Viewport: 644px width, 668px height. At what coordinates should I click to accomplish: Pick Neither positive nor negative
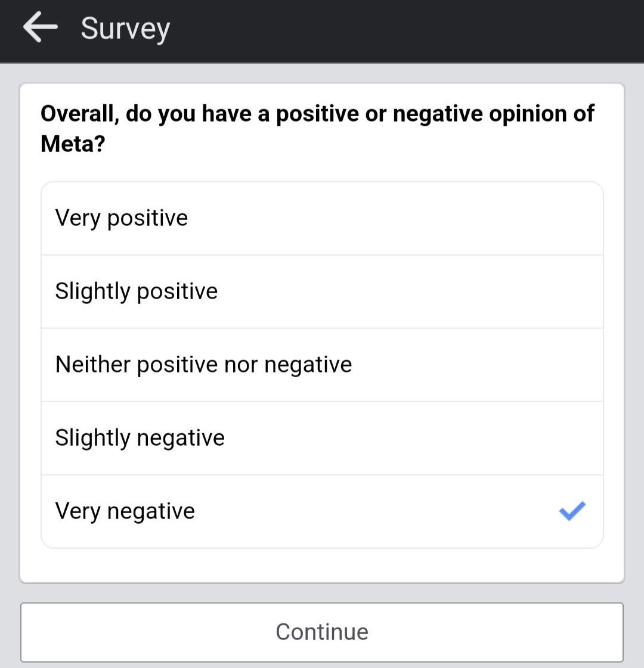click(x=322, y=365)
